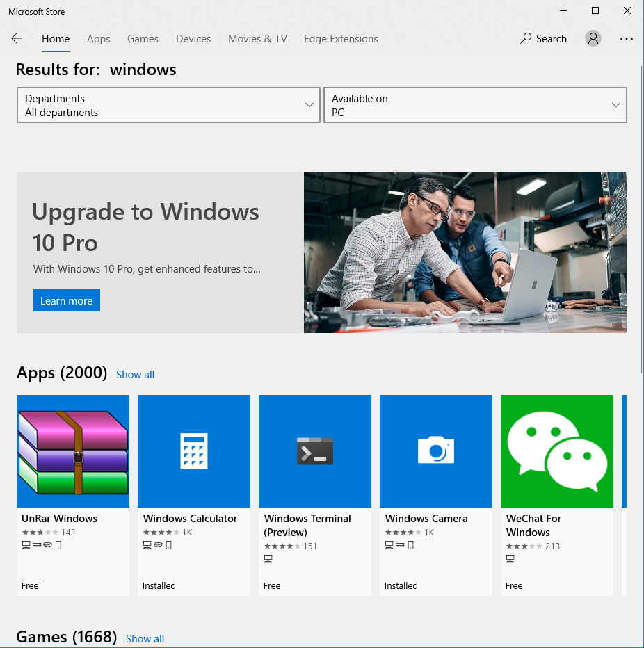Open the Windows Calculator tile icon
This screenshot has width=644, height=648.
pyautogui.click(x=194, y=451)
